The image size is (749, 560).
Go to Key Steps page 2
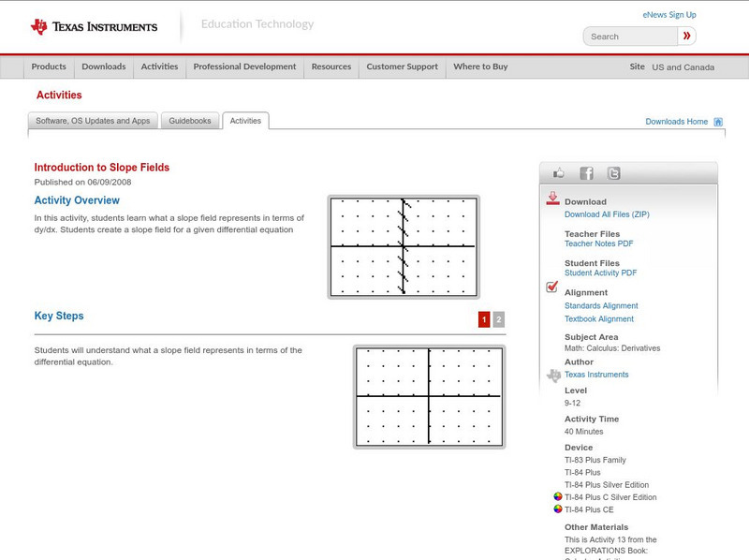(x=499, y=319)
